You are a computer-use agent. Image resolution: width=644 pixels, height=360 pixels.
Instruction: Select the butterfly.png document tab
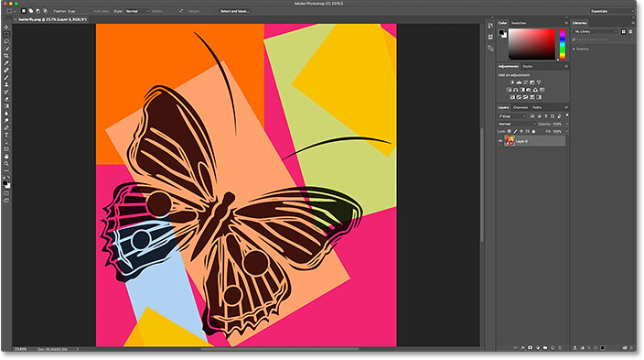click(52, 19)
